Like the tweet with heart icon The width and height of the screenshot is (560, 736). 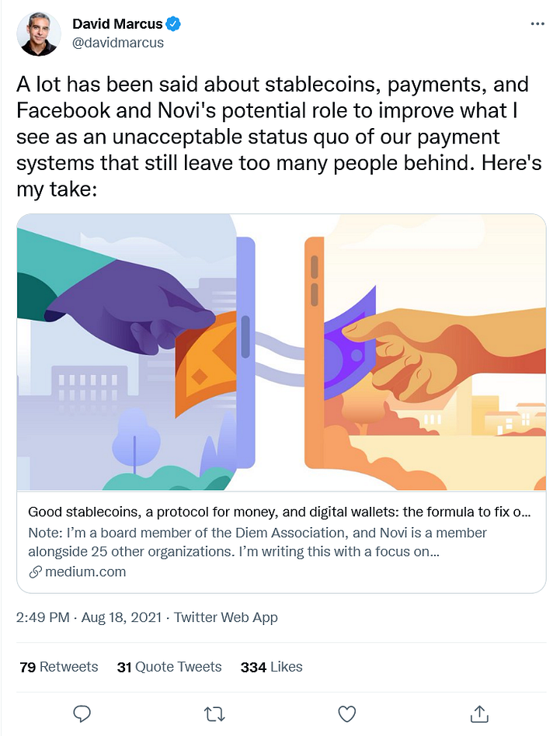pyautogui.click(x=347, y=714)
